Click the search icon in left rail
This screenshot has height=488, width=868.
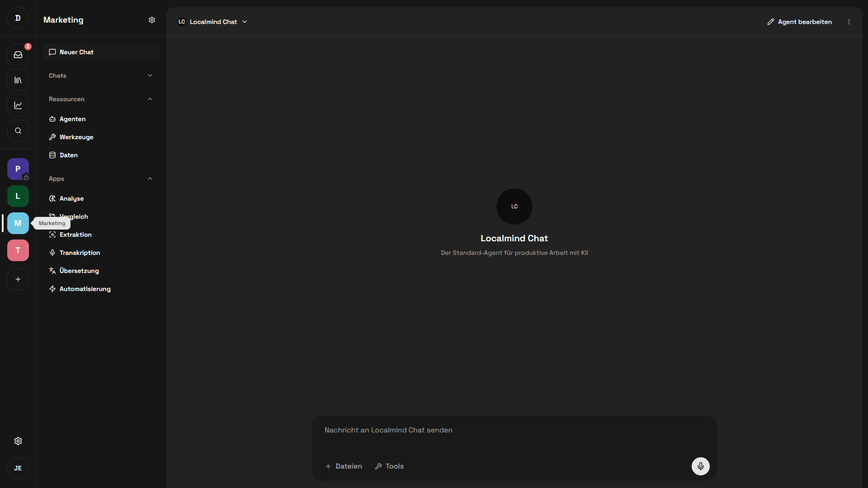(x=18, y=131)
